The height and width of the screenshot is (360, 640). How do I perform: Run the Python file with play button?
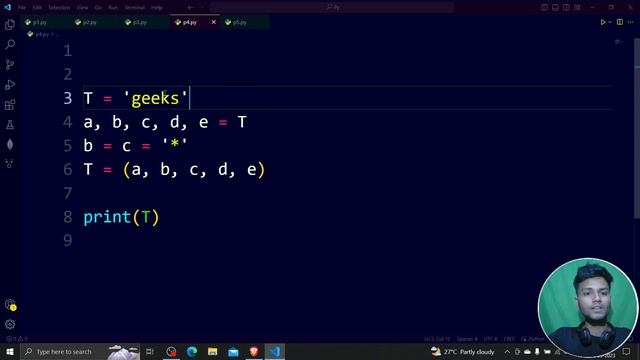pyautogui.click(x=602, y=22)
